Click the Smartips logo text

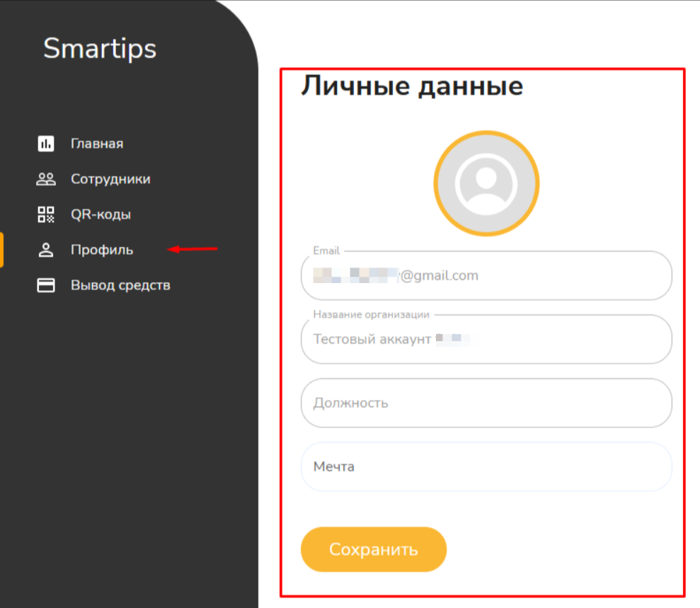point(100,49)
